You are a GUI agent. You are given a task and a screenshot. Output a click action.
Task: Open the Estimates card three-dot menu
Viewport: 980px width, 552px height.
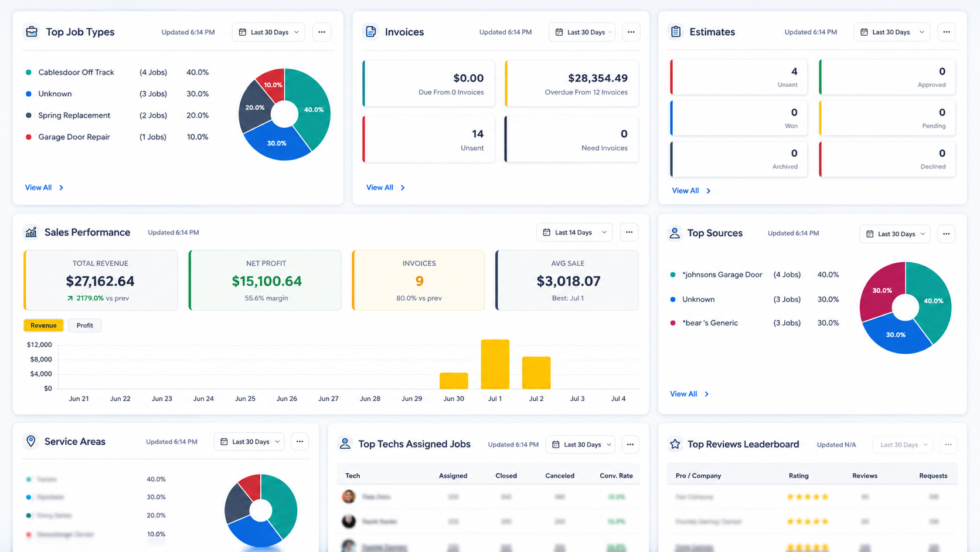tap(947, 32)
